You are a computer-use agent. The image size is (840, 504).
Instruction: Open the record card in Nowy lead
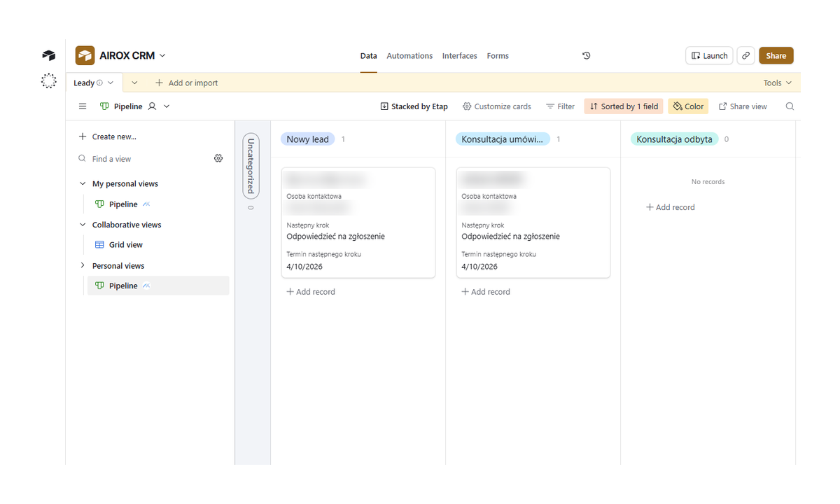pos(358,223)
